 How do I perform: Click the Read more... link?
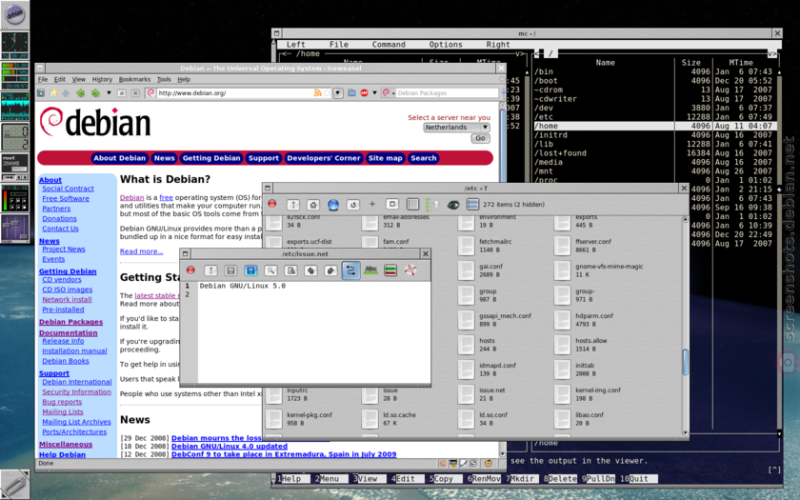tap(141, 251)
